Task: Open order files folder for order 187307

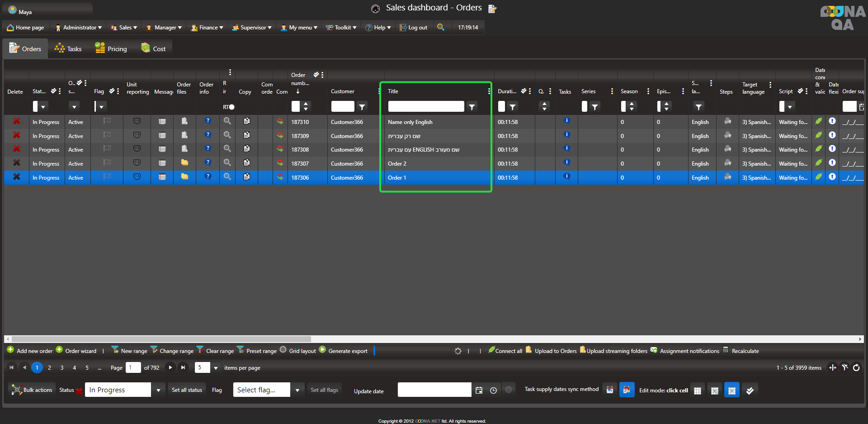Action: click(184, 163)
